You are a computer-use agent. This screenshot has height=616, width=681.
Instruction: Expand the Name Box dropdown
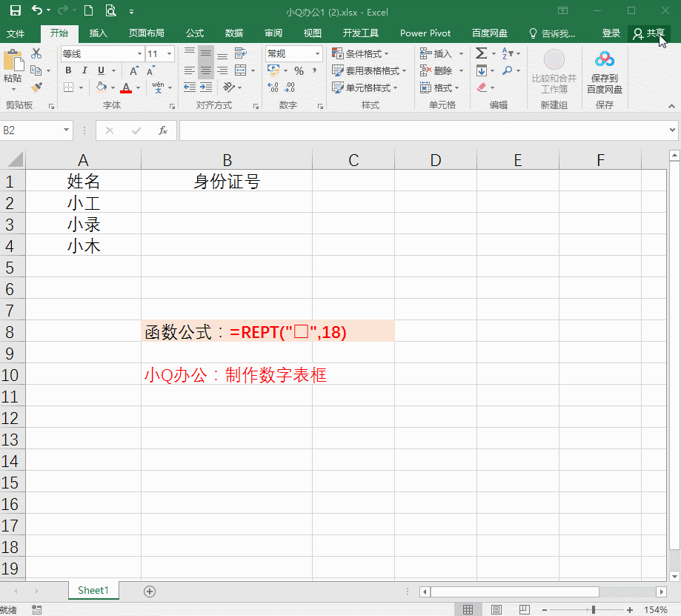coord(66,130)
